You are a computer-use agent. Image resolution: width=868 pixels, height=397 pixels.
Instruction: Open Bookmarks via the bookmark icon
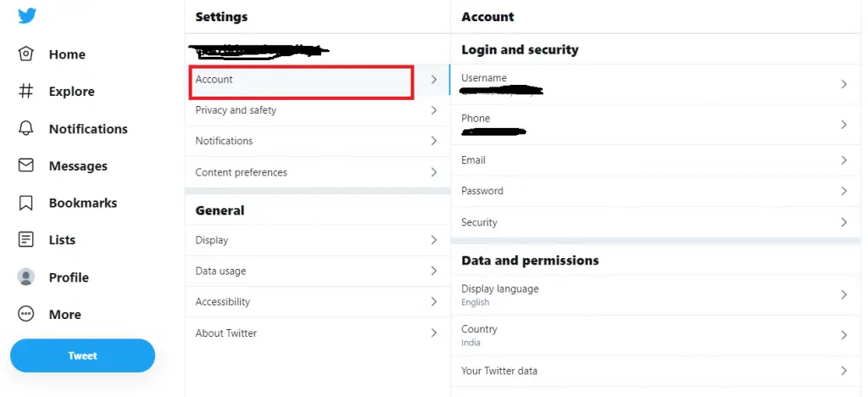[25, 203]
